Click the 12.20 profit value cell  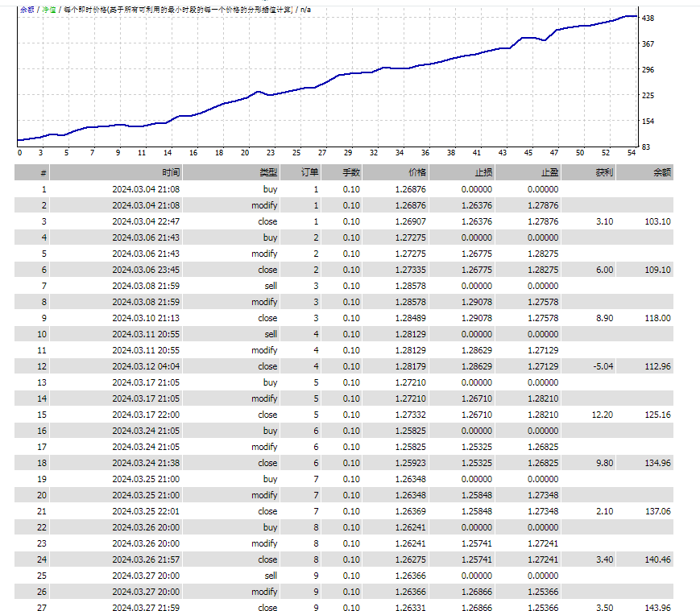click(x=603, y=415)
